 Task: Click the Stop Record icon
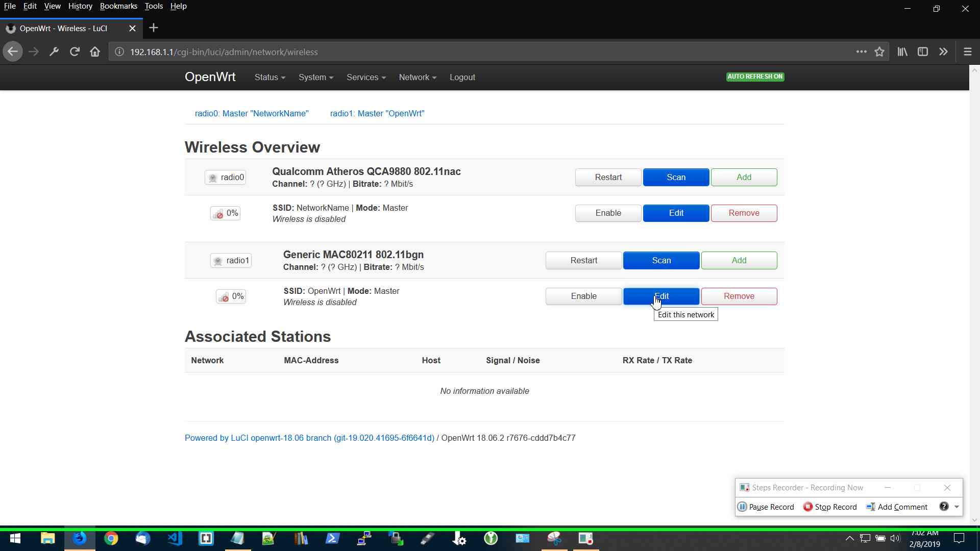tap(808, 507)
